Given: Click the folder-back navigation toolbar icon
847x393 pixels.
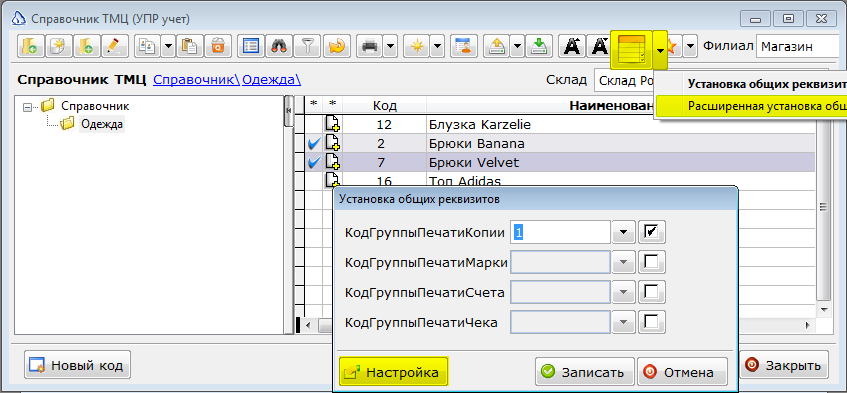Looking at the screenshot, I should point(31,46).
